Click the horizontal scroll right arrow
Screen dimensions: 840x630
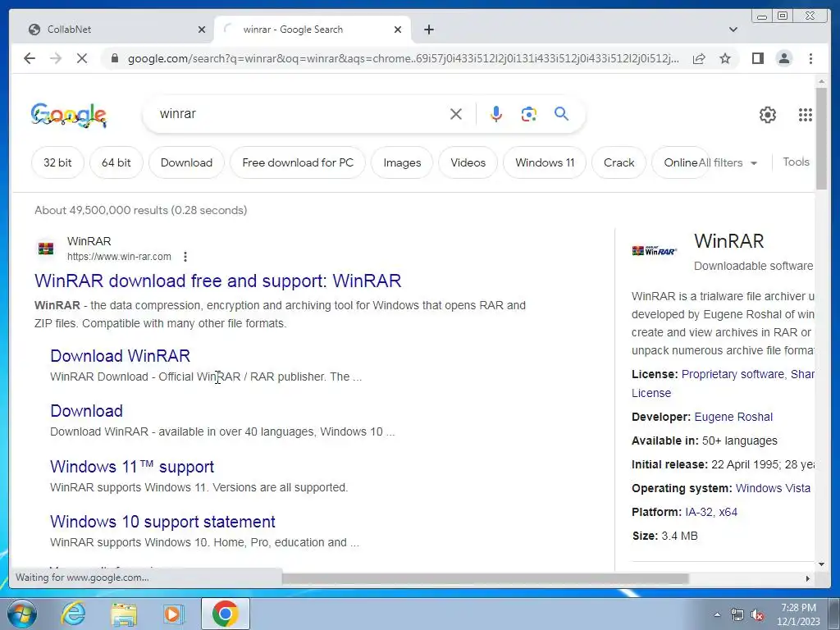click(x=807, y=578)
